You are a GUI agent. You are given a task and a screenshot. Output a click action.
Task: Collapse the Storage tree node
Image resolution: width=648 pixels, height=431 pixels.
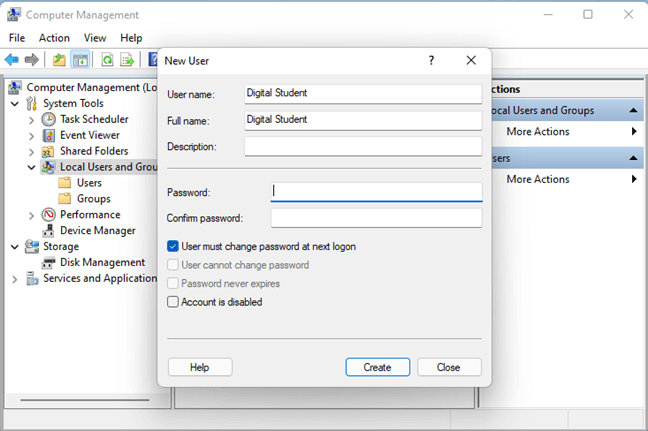tap(15, 247)
